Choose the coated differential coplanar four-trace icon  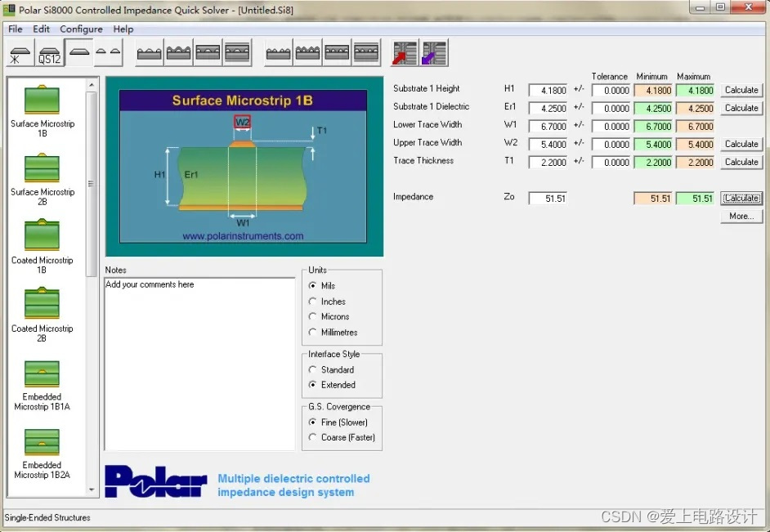coord(308,53)
